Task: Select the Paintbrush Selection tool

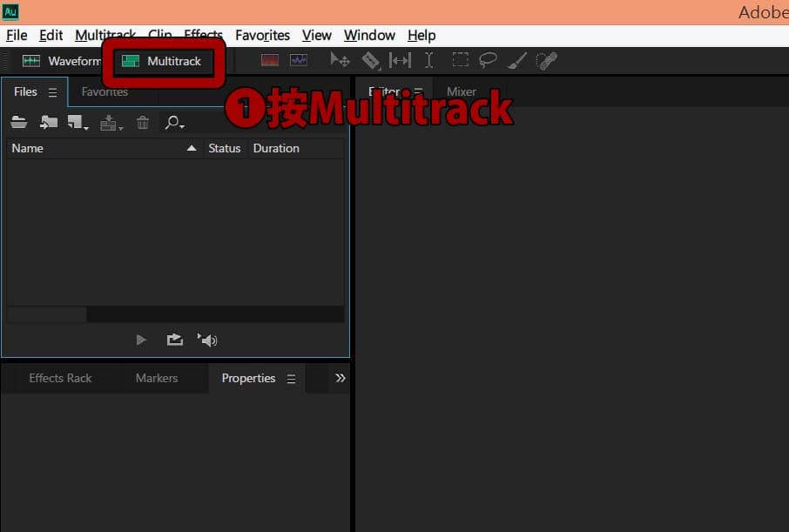Action: 516,60
